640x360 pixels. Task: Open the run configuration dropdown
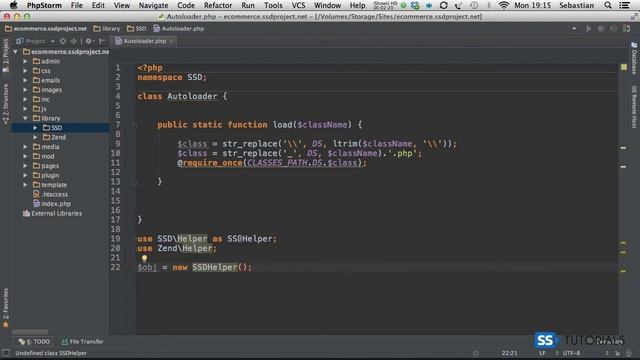574,29
